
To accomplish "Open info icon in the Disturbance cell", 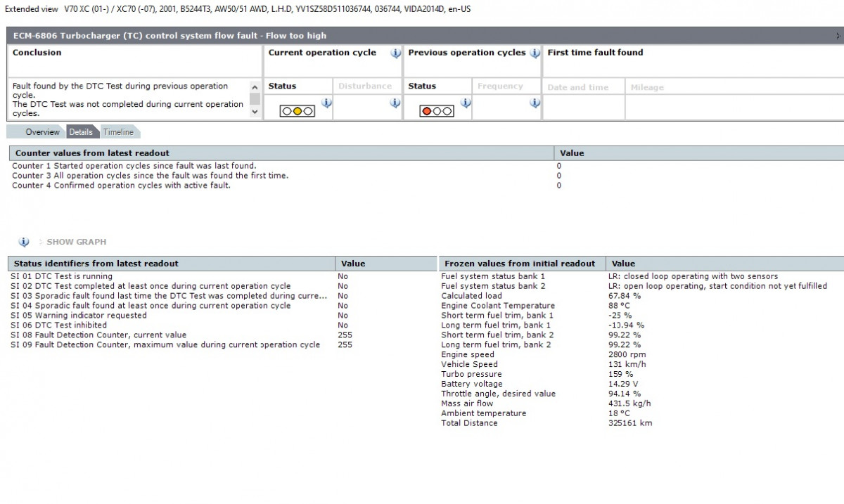I will [x=395, y=103].
